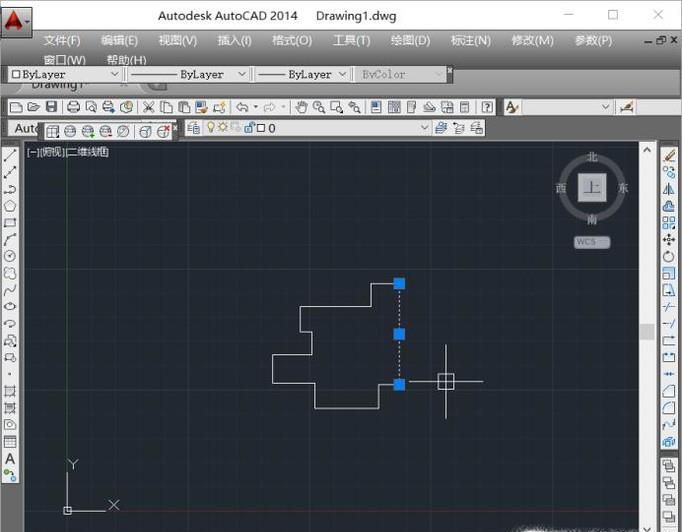The image size is (682, 532).
Task: Activate the multiline Text (A) tool
Action: pyautogui.click(x=10, y=459)
